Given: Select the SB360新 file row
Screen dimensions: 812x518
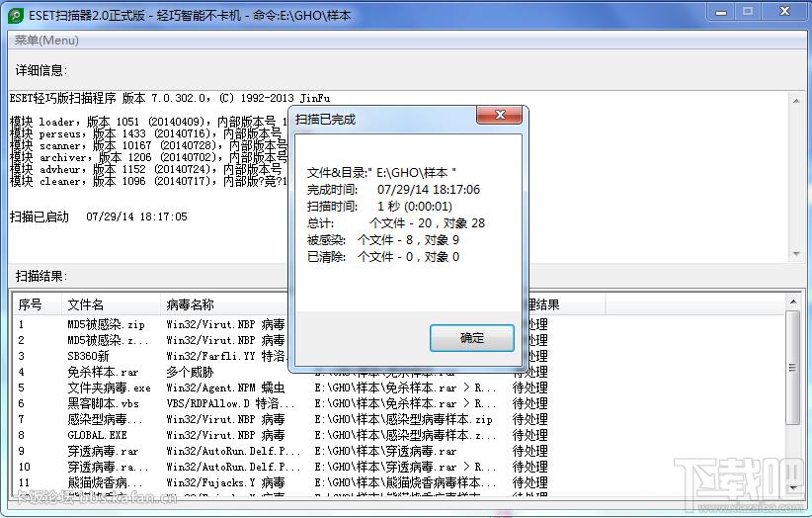Looking at the screenshot, I should (89, 357).
